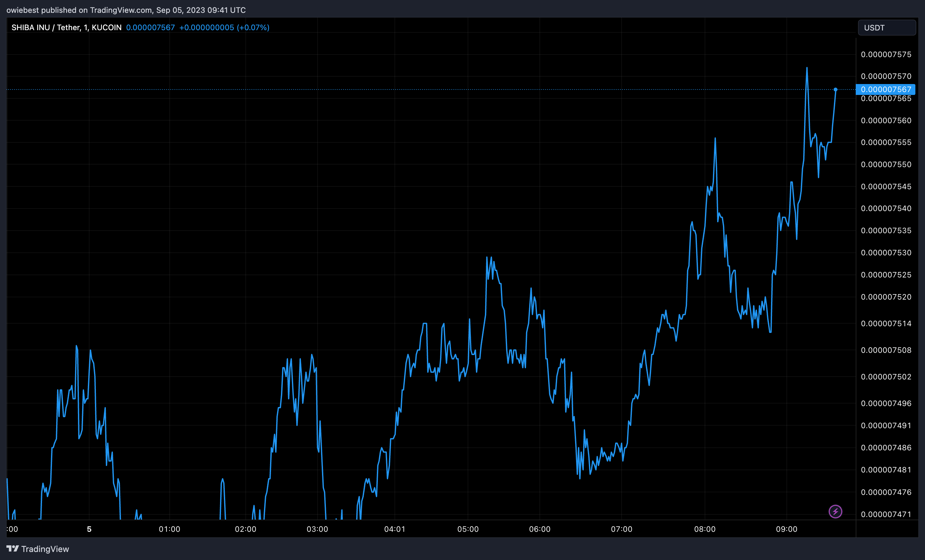Click the 0.000007545 price axis label
This screenshot has width=925, height=560.
pyautogui.click(x=886, y=187)
